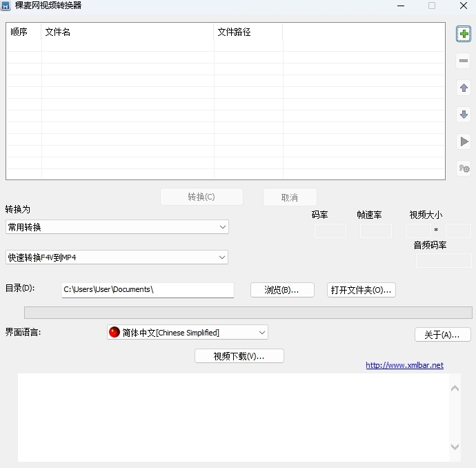The image size is (476, 468).
Task: Click the log area scroll down arrow
Action: [x=455, y=447]
